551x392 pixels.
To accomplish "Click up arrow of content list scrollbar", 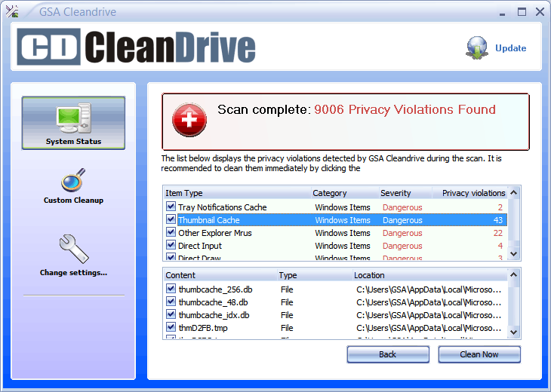I will point(514,275).
